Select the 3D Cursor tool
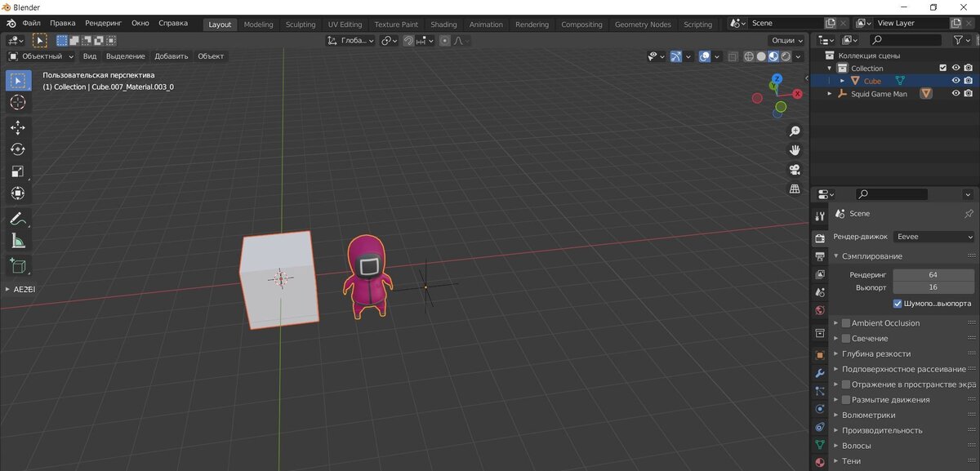This screenshot has width=980, height=471. coord(18,102)
